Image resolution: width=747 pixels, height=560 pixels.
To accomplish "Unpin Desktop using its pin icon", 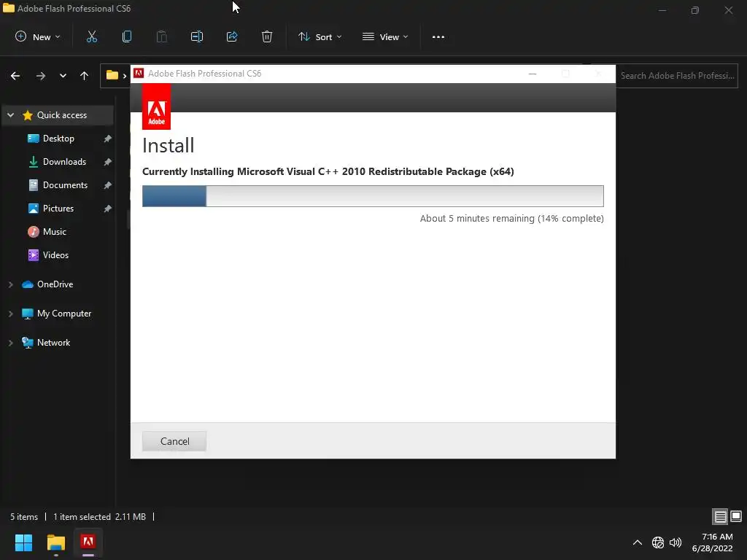I will (108, 139).
